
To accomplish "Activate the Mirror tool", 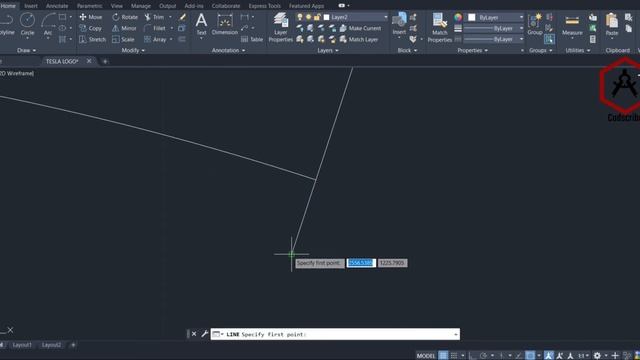I will coord(124,29).
